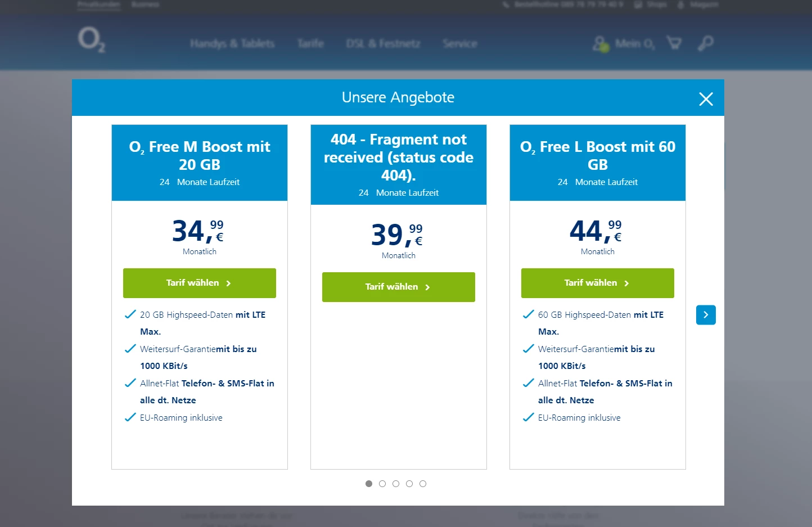Select the fourth carousel page dot
The height and width of the screenshot is (527, 812).
coord(409,484)
